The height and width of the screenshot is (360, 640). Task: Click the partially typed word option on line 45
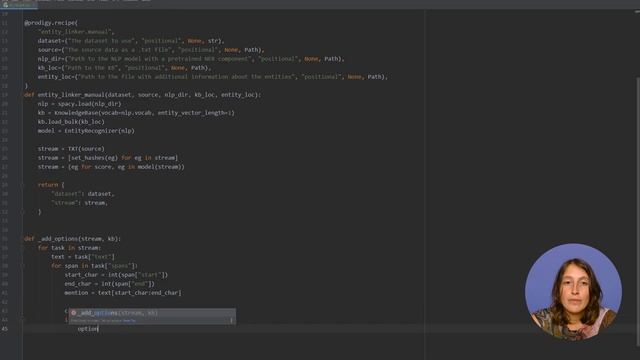point(88,329)
